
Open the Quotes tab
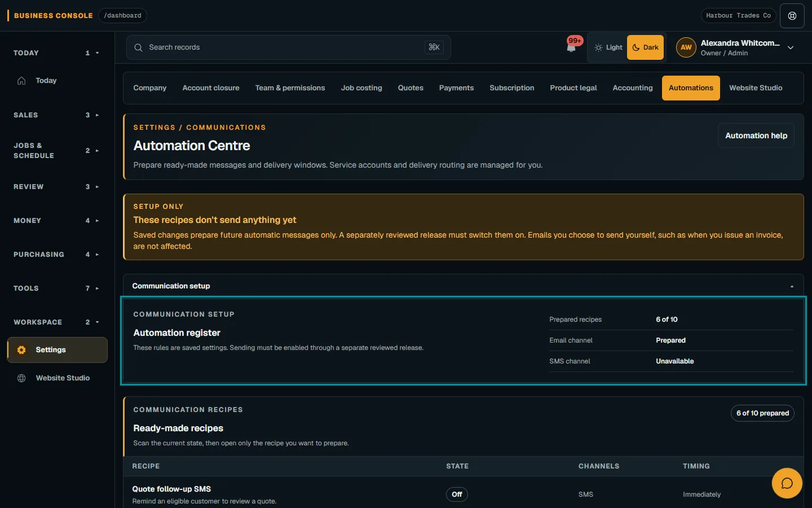click(411, 88)
